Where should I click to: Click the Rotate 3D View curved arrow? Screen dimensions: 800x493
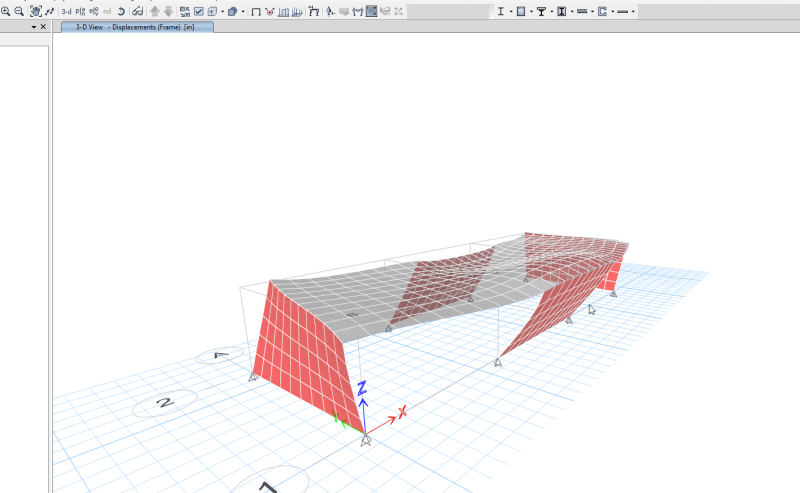[x=121, y=11]
